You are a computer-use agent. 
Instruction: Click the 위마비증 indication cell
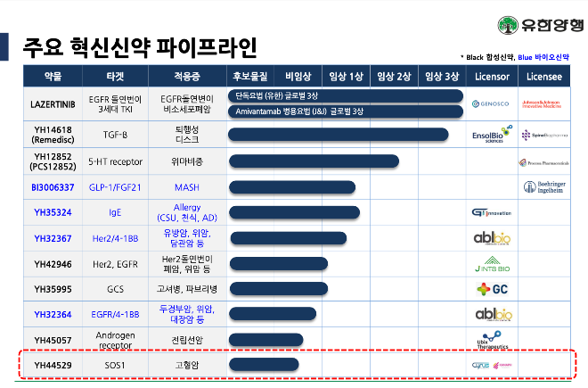[187, 161]
